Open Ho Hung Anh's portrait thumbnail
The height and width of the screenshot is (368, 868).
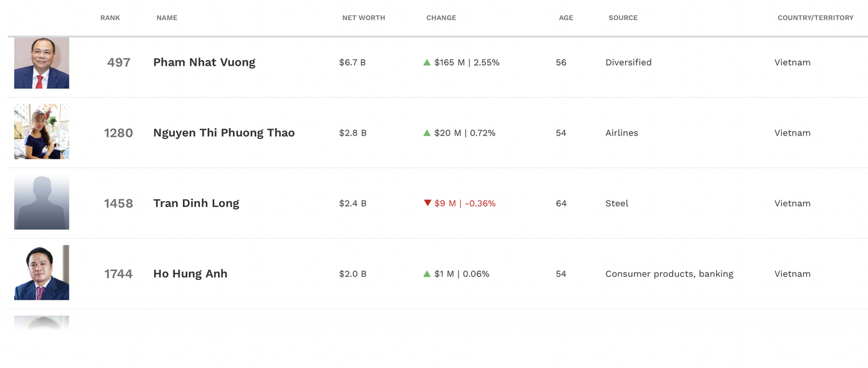(x=41, y=272)
